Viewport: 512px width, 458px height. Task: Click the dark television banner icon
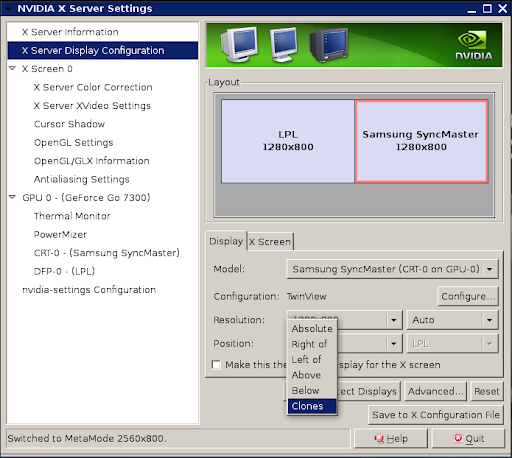(329, 45)
